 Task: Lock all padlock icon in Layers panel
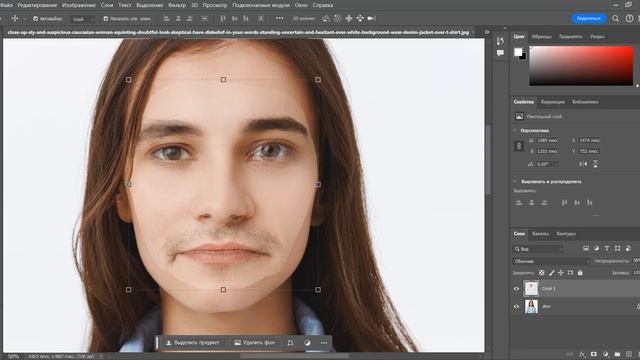(x=580, y=273)
